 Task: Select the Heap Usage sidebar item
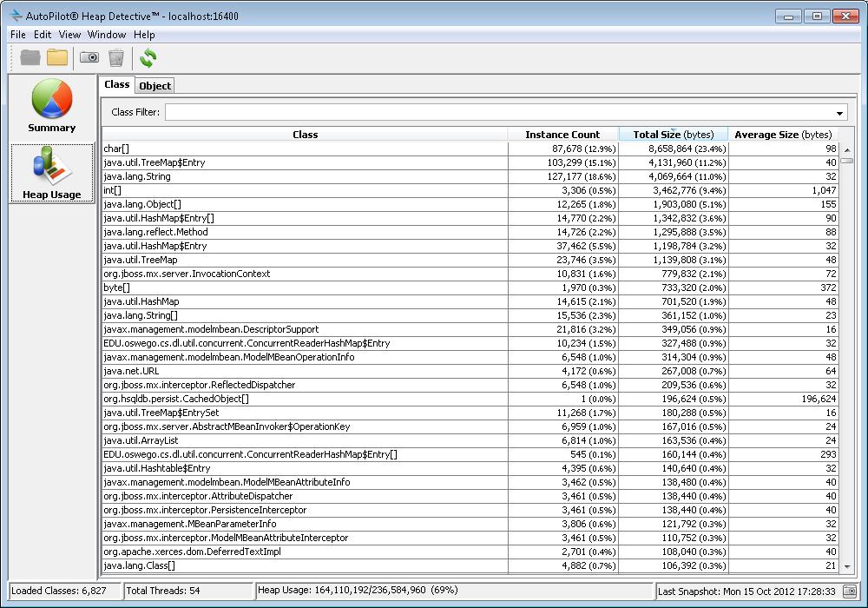(x=52, y=173)
